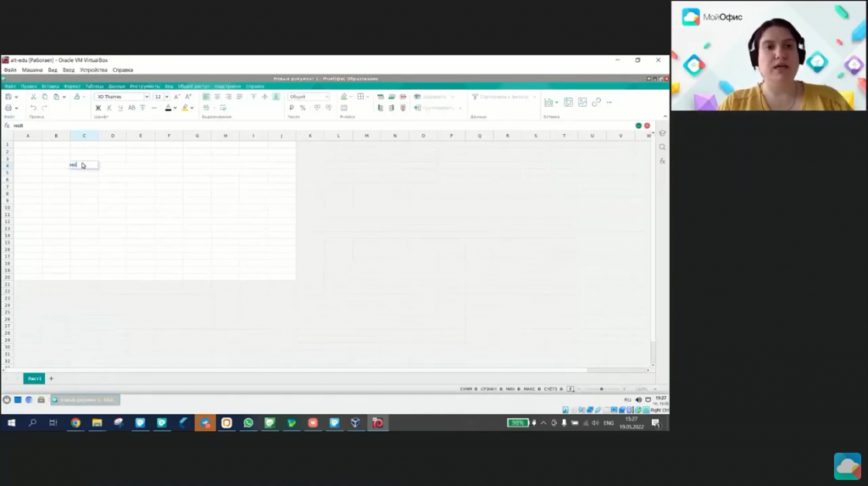Image resolution: width=868 pixels, height=486 pixels.
Task: Click the currency format icon
Action: [x=292, y=108]
